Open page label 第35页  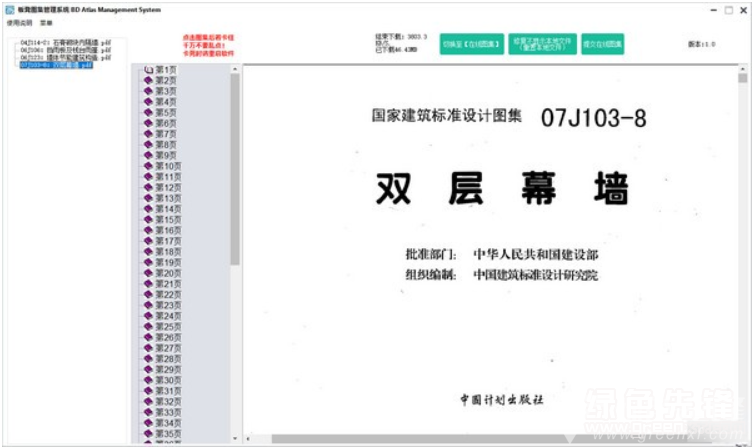pyautogui.click(x=168, y=434)
